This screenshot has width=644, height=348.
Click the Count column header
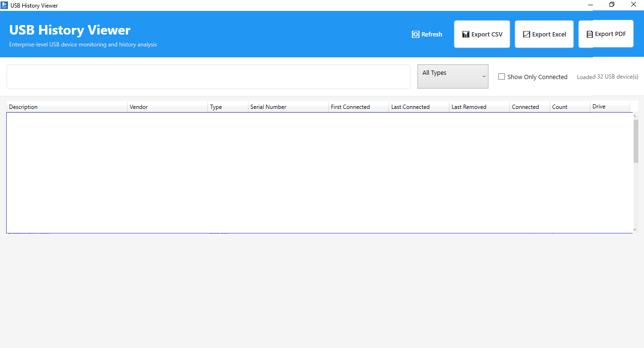coord(569,106)
